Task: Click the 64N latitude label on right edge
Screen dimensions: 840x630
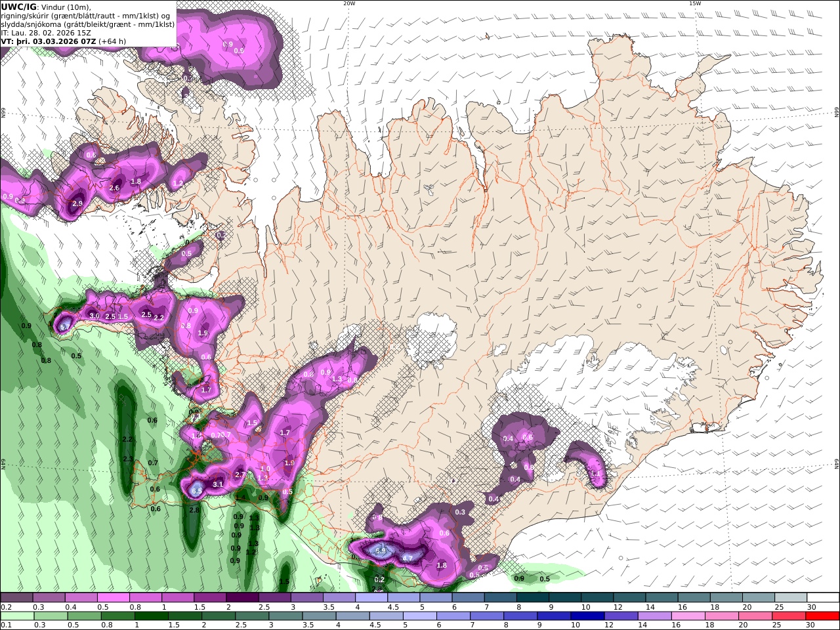Action: click(x=837, y=463)
